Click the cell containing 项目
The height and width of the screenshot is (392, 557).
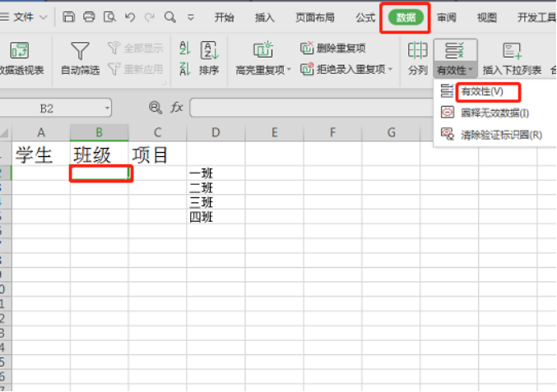point(157,155)
